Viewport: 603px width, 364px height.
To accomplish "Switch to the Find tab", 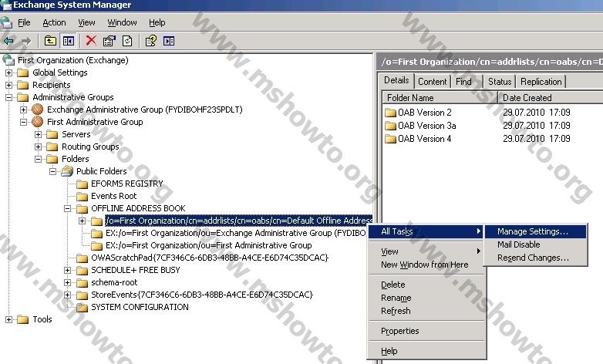I will pyautogui.click(x=463, y=82).
